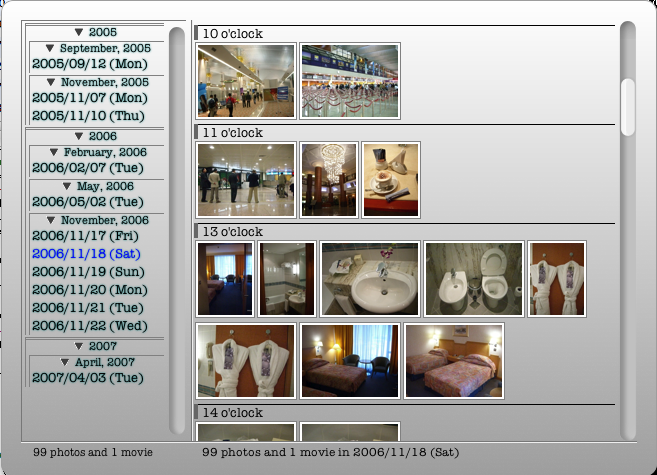Collapse the September, 2005 month group
The width and height of the screenshot is (657, 475).
tap(49, 48)
